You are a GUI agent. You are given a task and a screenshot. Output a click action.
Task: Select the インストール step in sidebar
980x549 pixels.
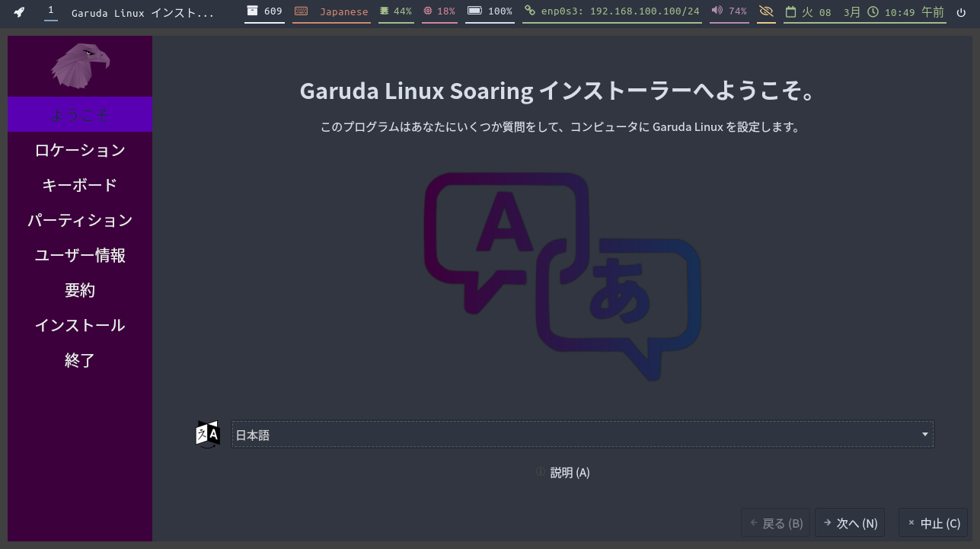[x=80, y=325]
